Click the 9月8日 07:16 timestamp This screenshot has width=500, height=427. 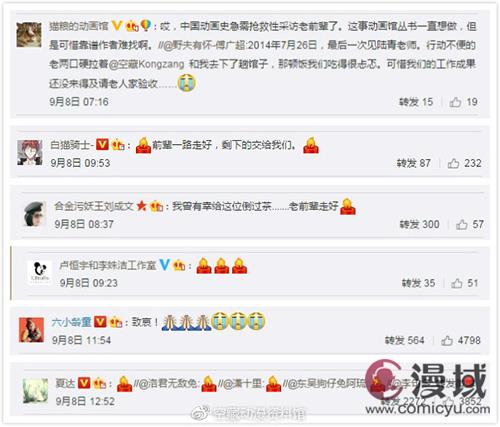tap(79, 102)
